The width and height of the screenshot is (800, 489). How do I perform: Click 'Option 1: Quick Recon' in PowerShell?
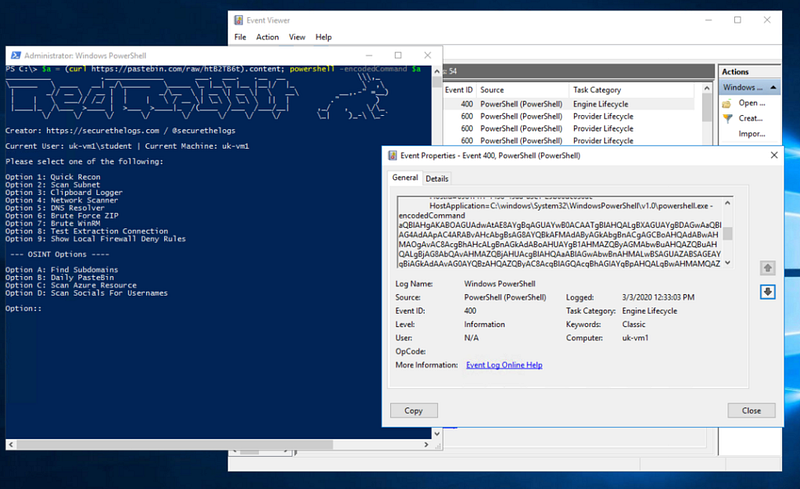click(x=53, y=177)
